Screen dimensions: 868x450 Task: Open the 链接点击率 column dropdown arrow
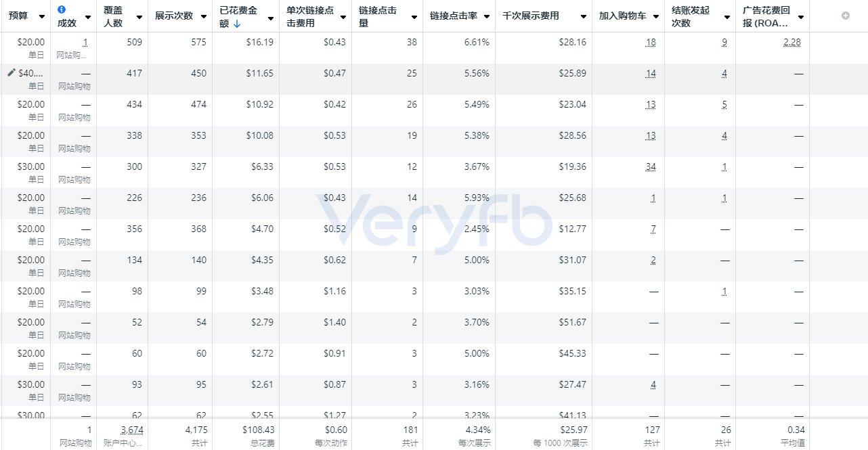point(486,17)
